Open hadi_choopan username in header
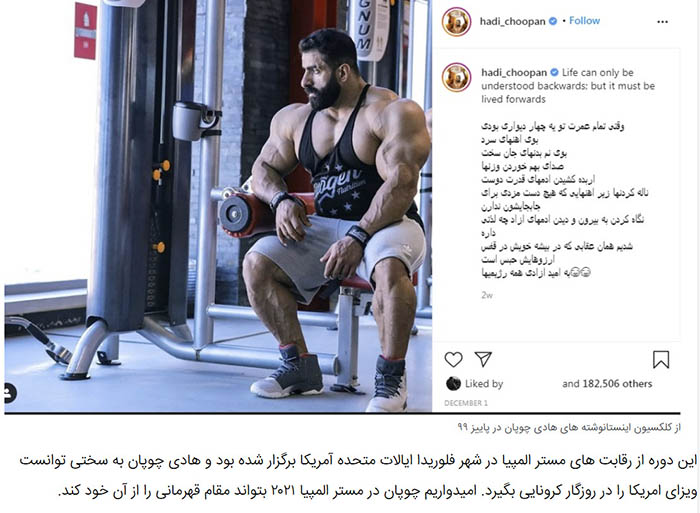This screenshot has width=700, height=513. click(512, 21)
